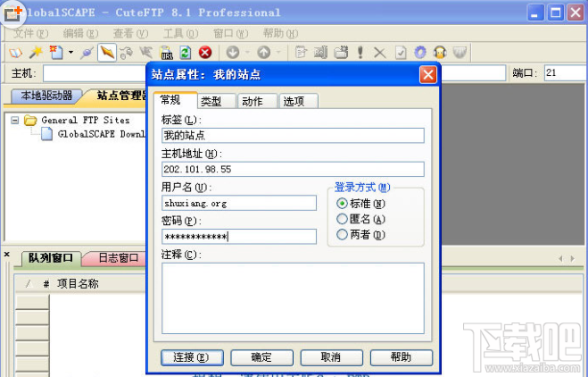Image resolution: width=588 pixels, height=377 pixels.
Task: Click the Delete X toolbar icon
Action: (380, 53)
